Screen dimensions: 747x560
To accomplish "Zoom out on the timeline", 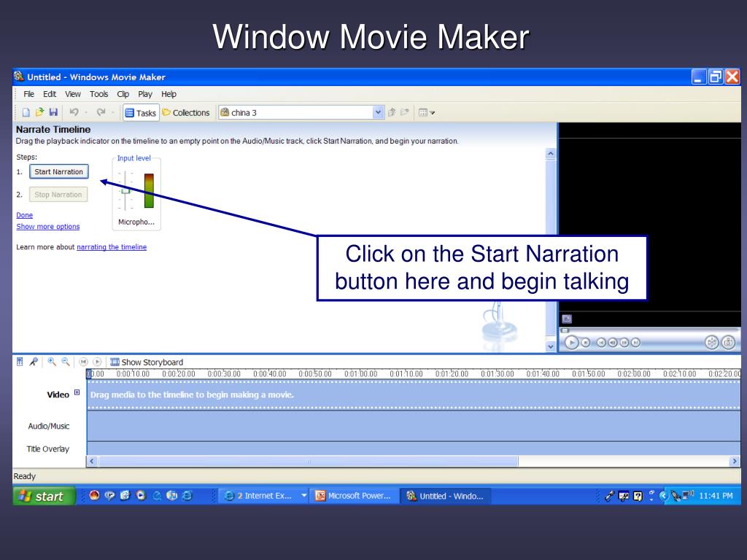I will (65, 362).
